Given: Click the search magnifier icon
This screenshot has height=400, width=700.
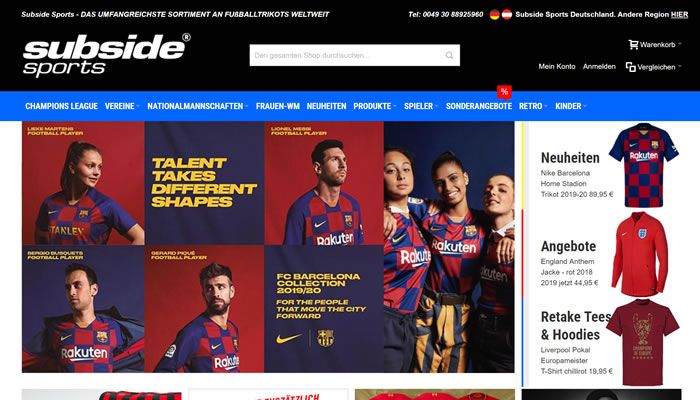Looking at the screenshot, I should coord(449,55).
